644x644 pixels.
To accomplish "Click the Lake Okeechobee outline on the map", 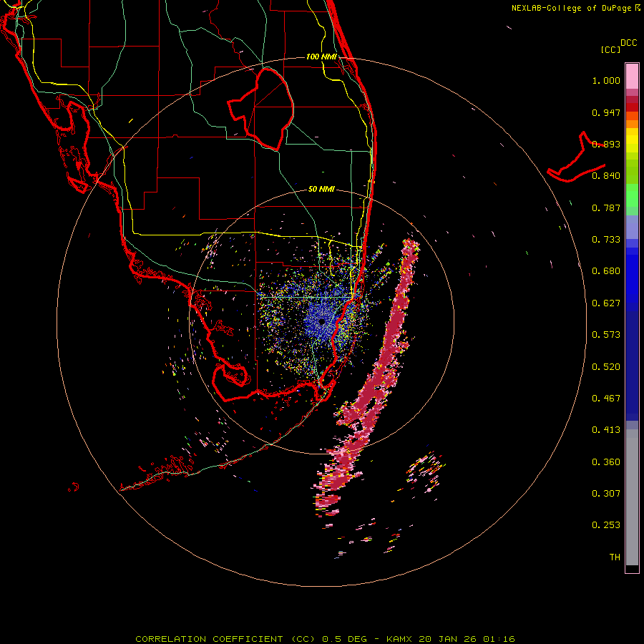I will point(261,109).
